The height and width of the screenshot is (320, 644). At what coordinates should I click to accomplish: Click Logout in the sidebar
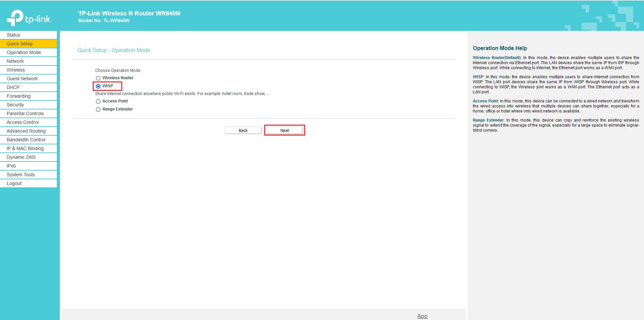28,183
